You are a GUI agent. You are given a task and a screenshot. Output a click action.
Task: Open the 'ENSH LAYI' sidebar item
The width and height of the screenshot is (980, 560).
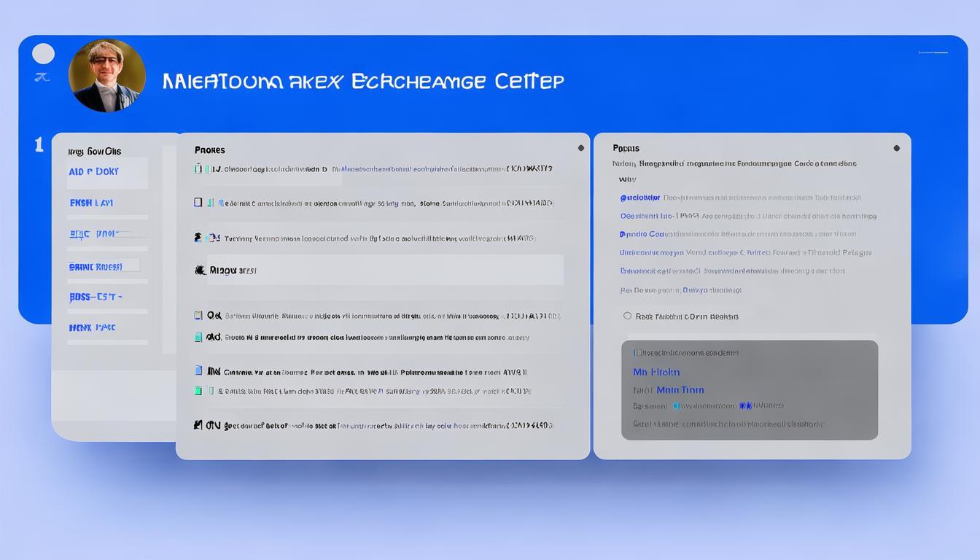91,203
